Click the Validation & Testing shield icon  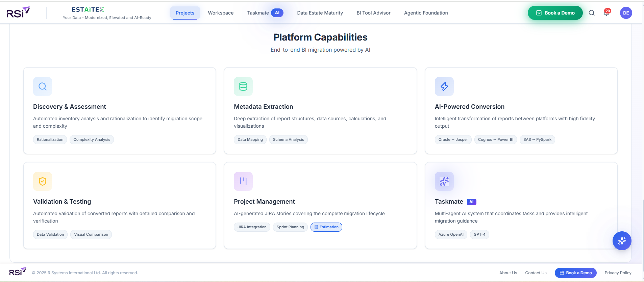click(x=43, y=181)
